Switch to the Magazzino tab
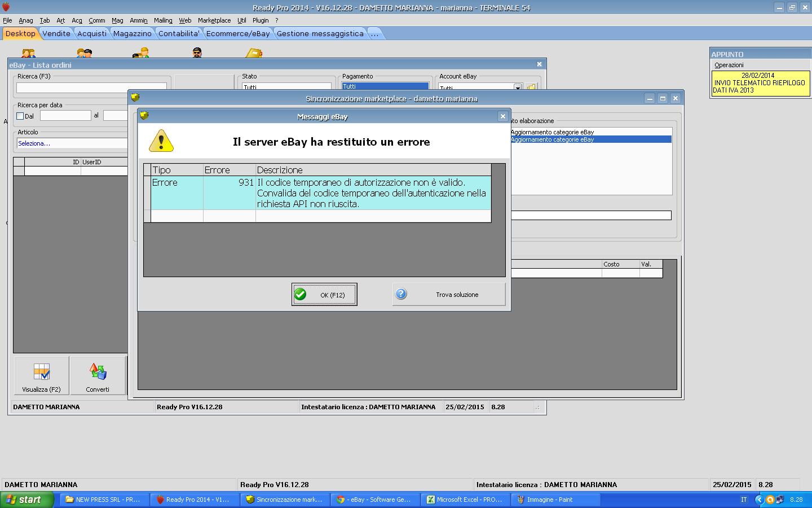812x508 pixels. click(x=133, y=33)
